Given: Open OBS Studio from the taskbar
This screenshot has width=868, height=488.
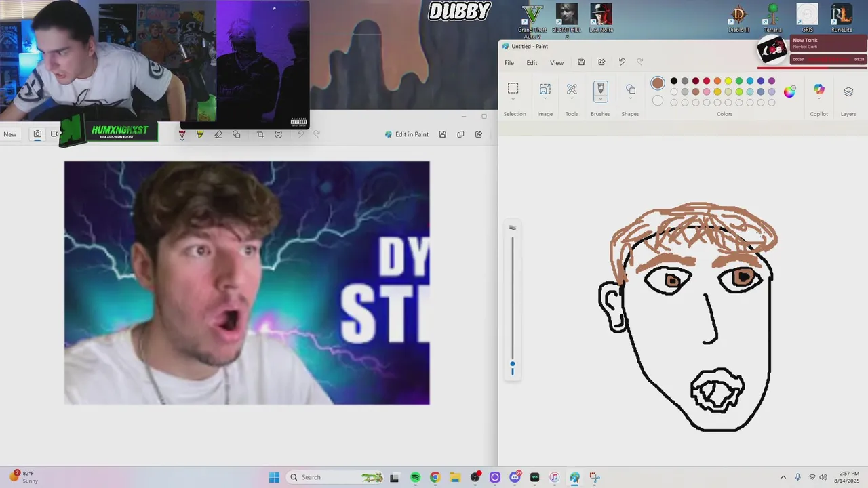Looking at the screenshot, I should pyautogui.click(x=475, y=477).
